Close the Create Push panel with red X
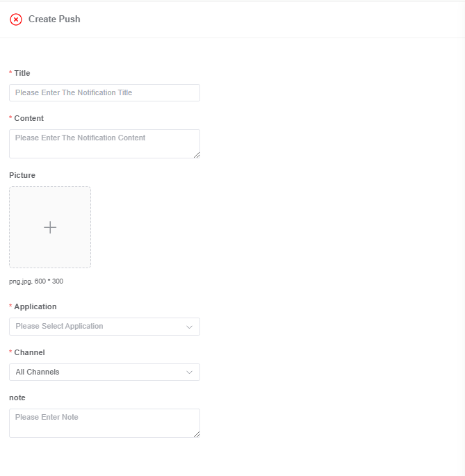Screen dimensions: 465x476 pos(16,19)
